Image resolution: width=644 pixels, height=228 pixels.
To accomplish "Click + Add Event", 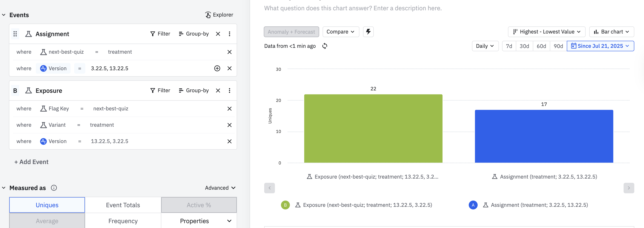I will [32, 162].
